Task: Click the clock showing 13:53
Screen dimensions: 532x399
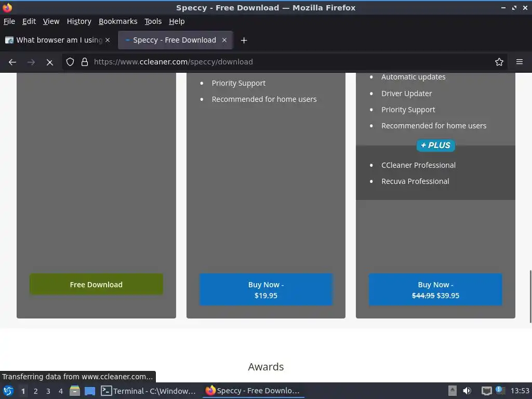Action: coord(520,391)
